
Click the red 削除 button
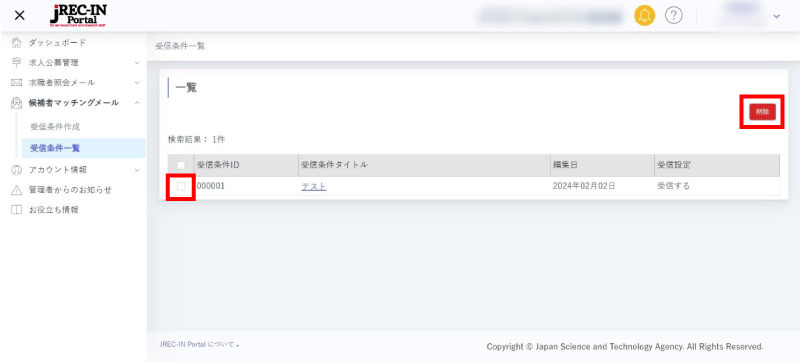click(762, 112)
